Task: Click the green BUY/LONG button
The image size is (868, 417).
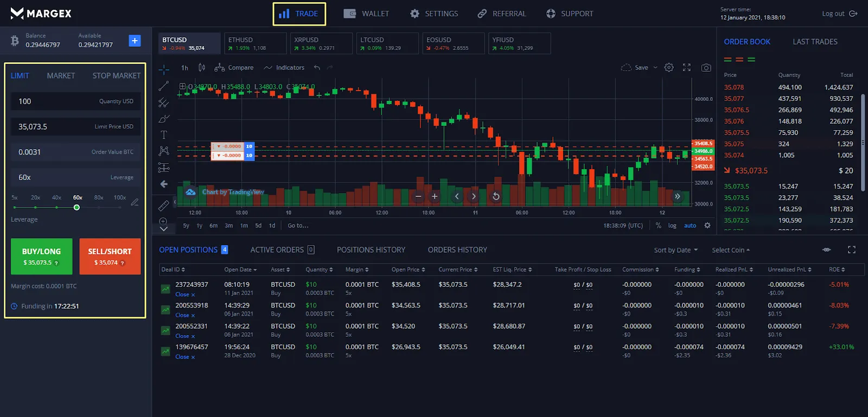Action: [41, 256]
